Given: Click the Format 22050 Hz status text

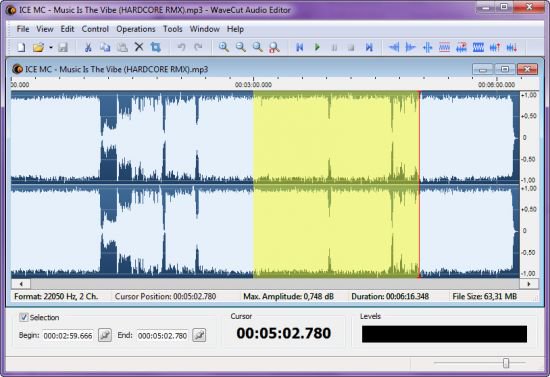Looking at the screenshot, I should click(56, 297).
